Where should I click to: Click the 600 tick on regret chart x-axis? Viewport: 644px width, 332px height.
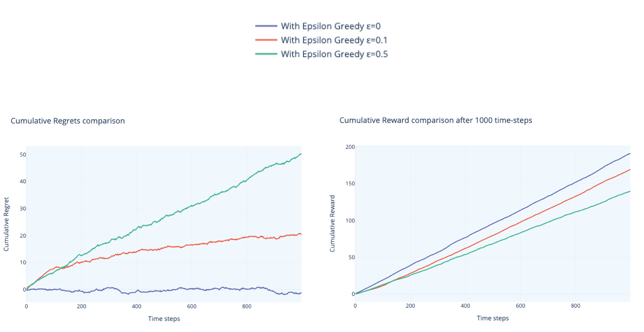pos(192,306)
